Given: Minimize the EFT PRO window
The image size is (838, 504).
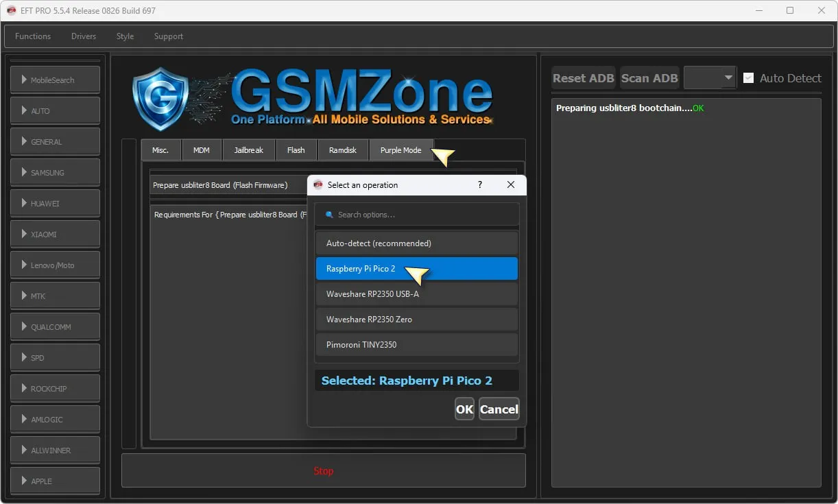Looking at the screenshot, I should pos(758,10).
